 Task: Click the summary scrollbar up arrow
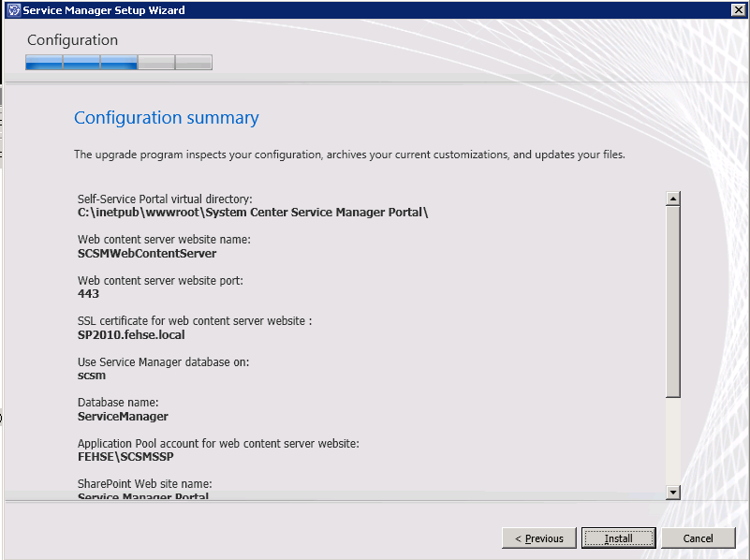click(x=673, y=199)
